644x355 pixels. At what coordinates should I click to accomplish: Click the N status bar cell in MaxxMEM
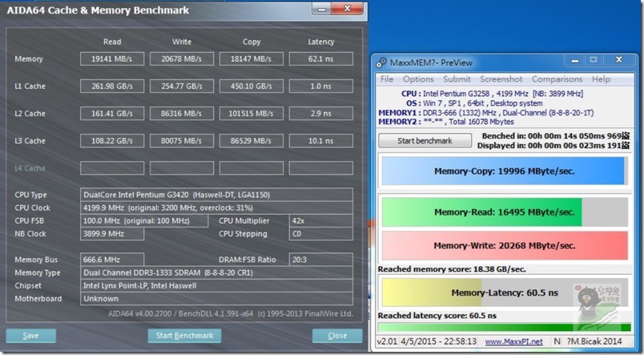[557, 341]
